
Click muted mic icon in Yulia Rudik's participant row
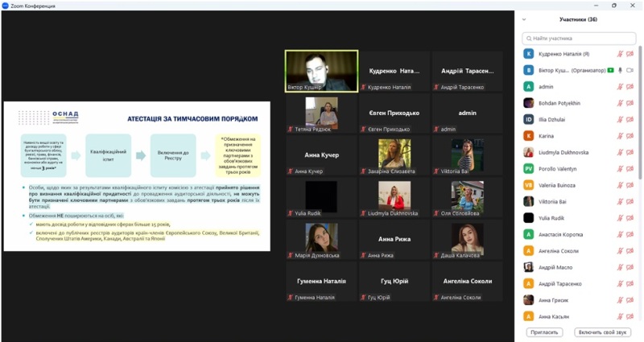pos(620,218)
